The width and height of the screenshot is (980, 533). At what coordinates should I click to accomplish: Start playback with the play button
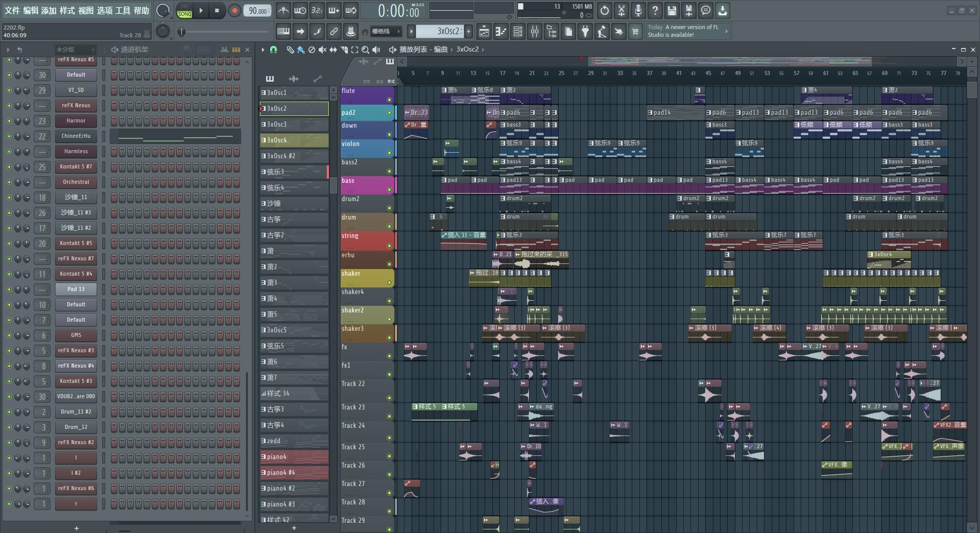tap(201, 10)
